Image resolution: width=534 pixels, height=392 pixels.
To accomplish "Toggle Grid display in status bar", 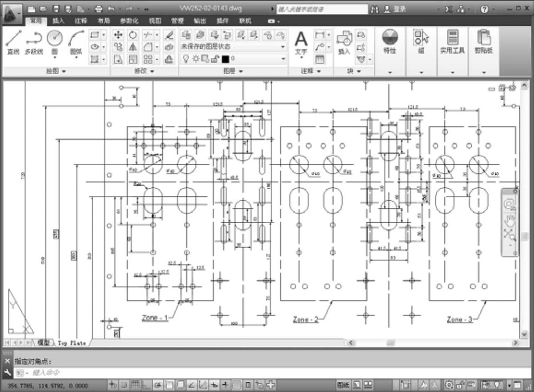I will (135, 385).
